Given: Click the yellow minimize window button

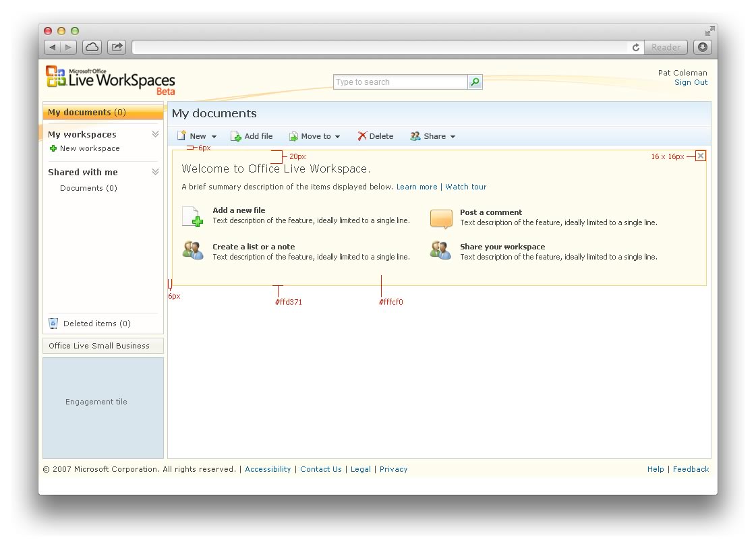Looking at the screenshot, I should 61,31.
